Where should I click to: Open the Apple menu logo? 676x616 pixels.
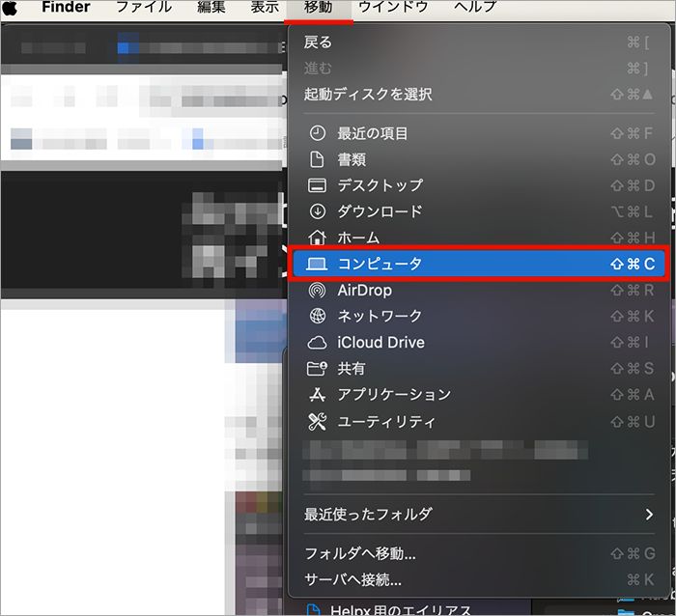click(x=10, y=8)
